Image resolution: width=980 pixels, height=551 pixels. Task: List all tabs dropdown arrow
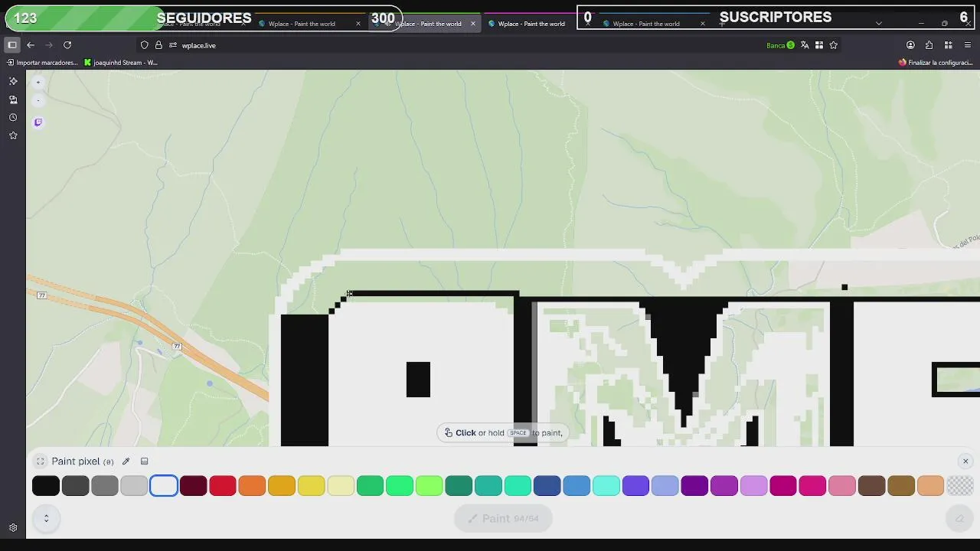point(878,24)
